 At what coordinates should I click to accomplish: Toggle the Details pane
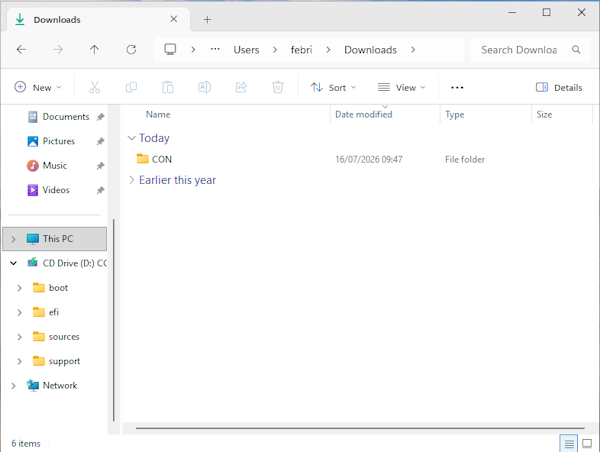pyautogui.click(x=559, y=88)
